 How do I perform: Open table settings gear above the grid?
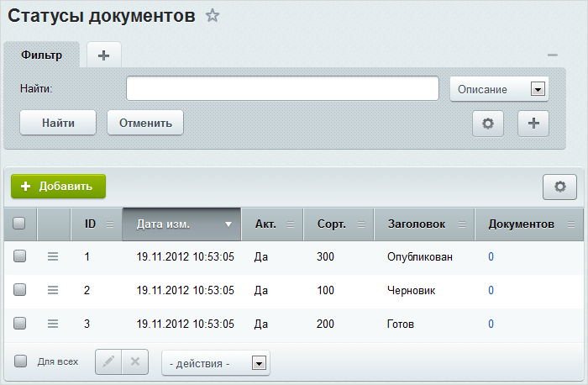(x=559, y=187)
